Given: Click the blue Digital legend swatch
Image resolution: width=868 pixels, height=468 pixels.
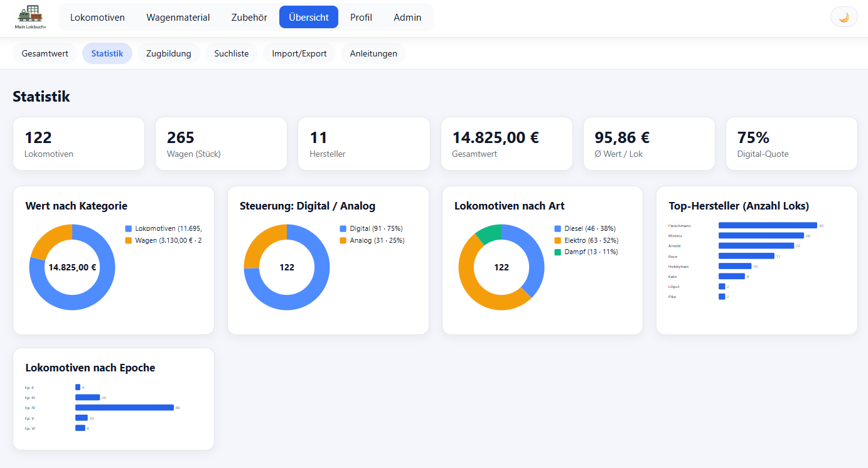Looking at the screenshot, I should click(343, 229).
